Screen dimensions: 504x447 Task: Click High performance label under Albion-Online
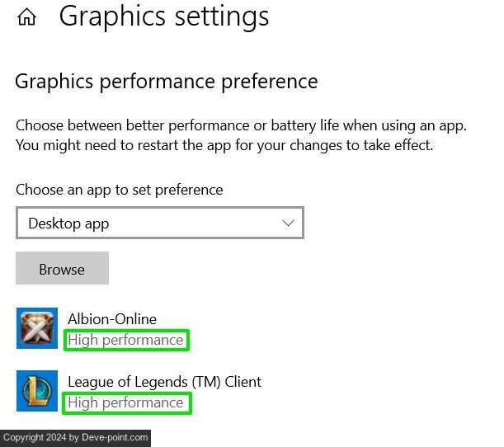[125, 340]
